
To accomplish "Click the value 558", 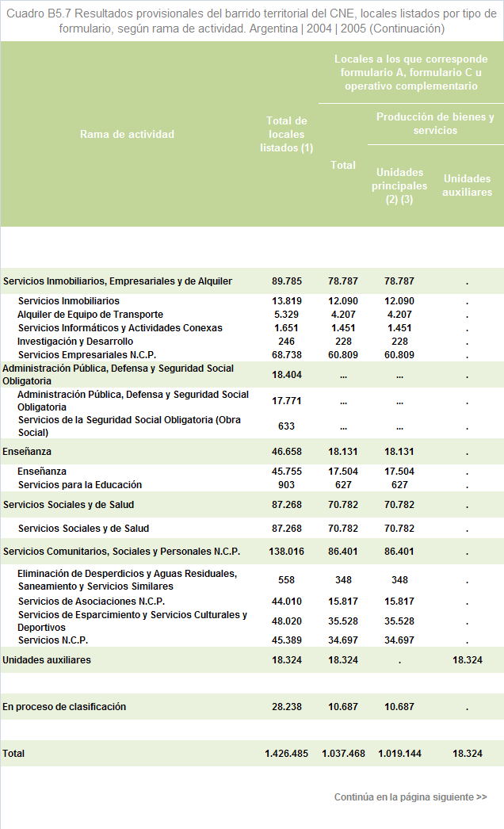I will pyautogui.click(x=287, y=580).
